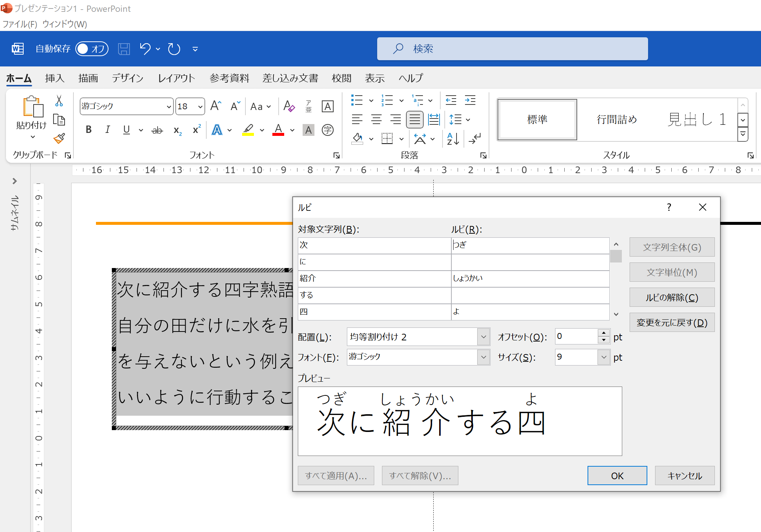The width and height of the screenshot is (761, 532).
Task: Expand the ribbon font size dropdown
Action: (200, 107)
